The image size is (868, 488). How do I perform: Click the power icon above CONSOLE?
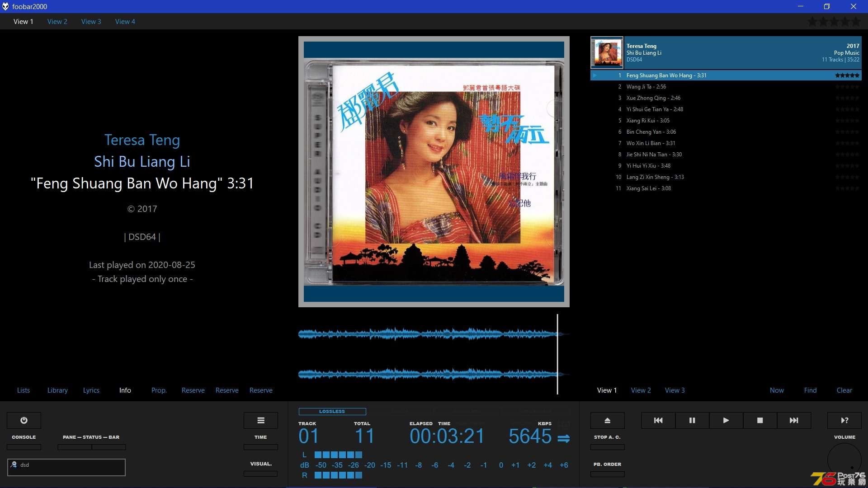24,420
